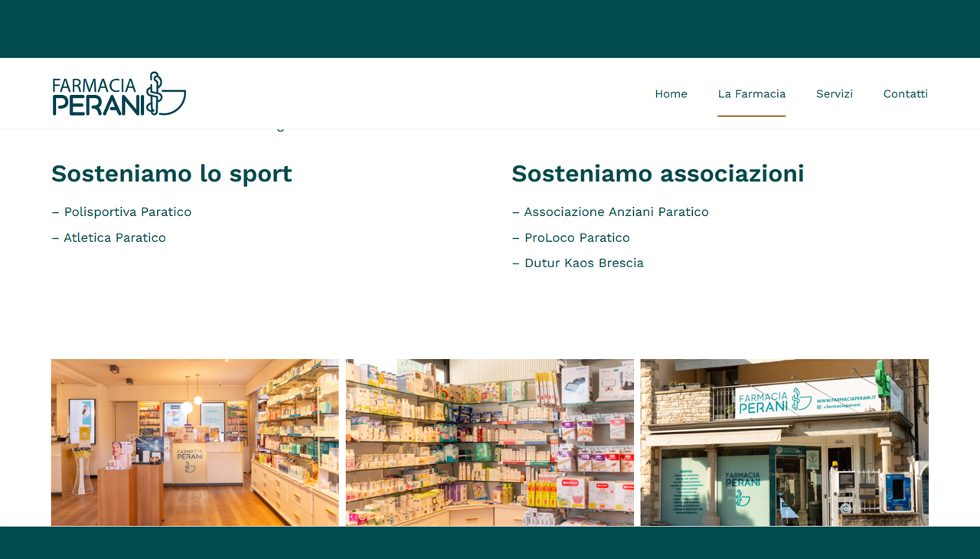Open the Contatti page

905,93
